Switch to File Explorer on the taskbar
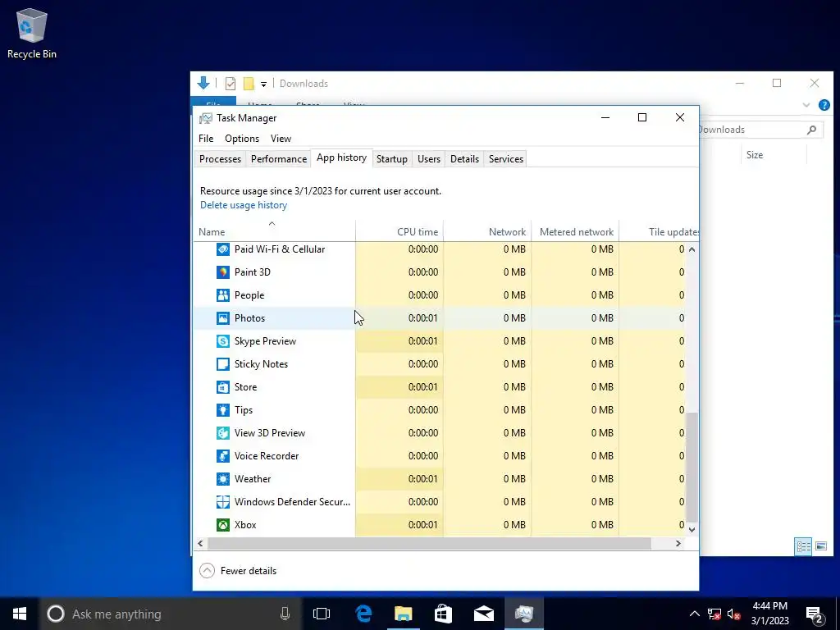 click(404, 614)
